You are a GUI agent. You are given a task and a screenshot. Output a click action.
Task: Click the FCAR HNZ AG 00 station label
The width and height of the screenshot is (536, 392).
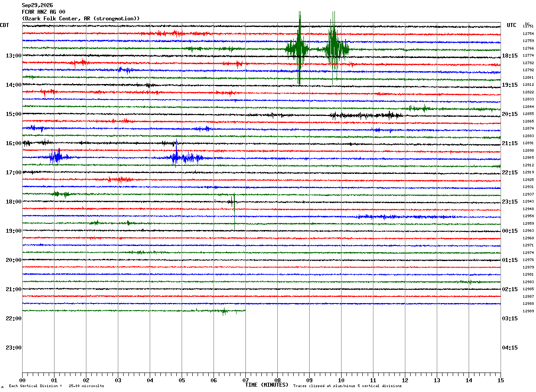[x=43, y=12]
